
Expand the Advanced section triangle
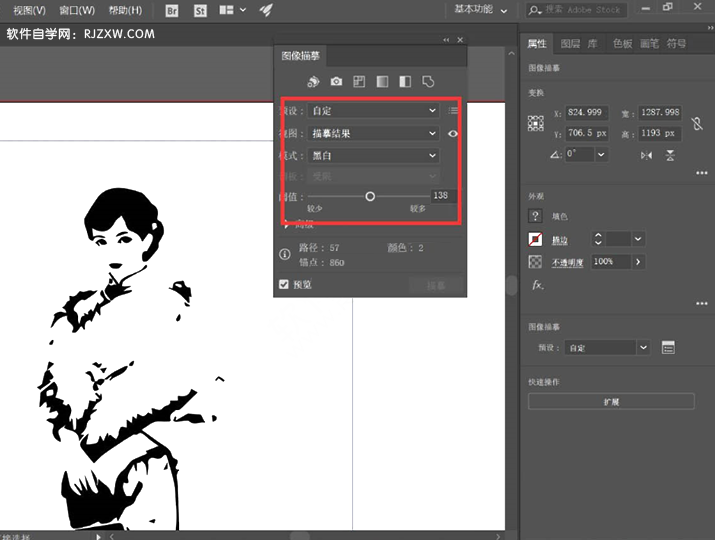[x=285, y=224]
